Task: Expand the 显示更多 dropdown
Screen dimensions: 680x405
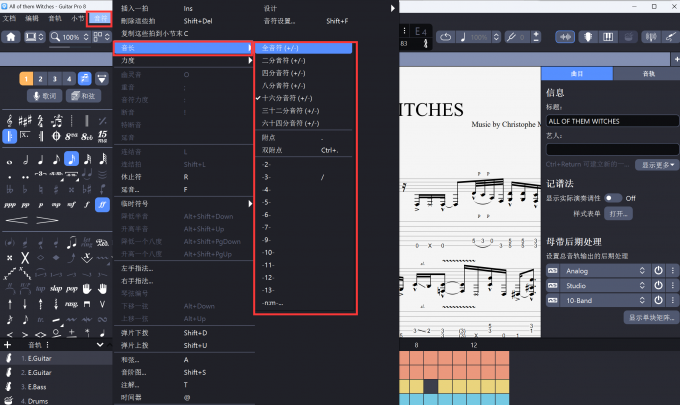Action: 657,165
